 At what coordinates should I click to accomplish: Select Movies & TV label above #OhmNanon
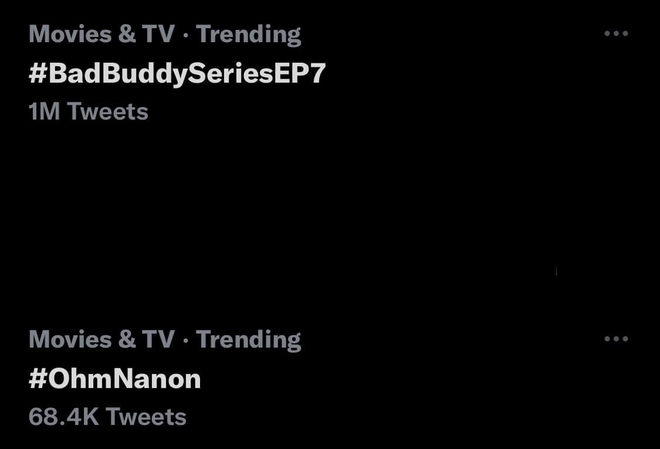click(x=101, y=339)
